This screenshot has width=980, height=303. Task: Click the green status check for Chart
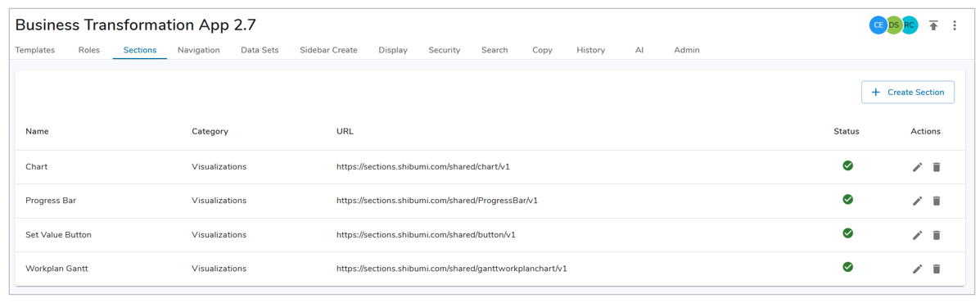pyautogui.click(x=847, y=165)
